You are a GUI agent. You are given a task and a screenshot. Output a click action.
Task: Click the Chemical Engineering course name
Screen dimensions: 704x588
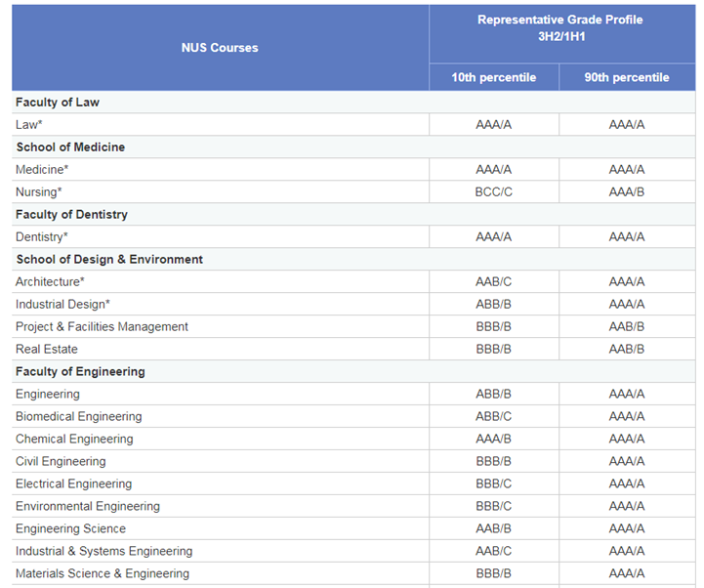pyautogui.click(x=74, y=439)
